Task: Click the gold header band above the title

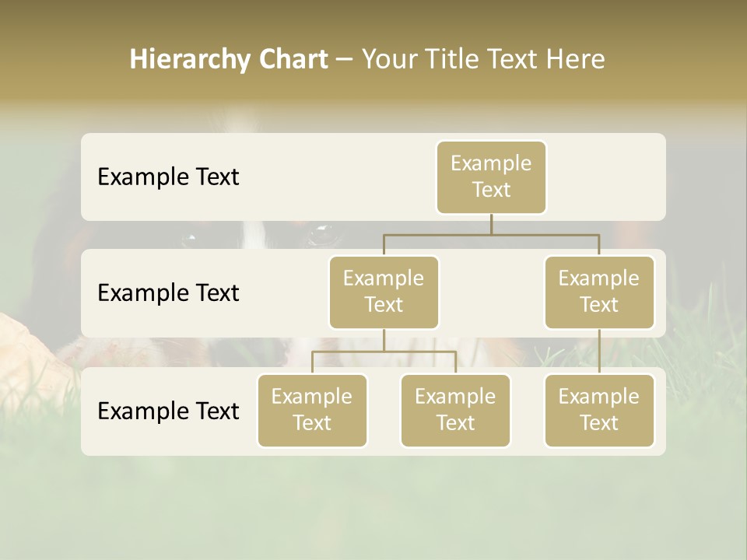Action: pos(373,17)
